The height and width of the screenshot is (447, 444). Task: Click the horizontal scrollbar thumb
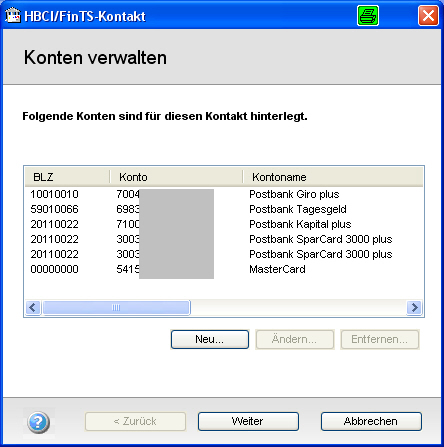pyautogui.click(x=116, y=307)
